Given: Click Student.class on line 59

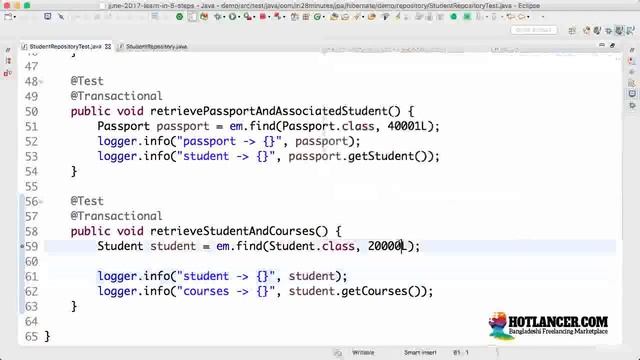Looking at the screenshot, I should (312, 246).
